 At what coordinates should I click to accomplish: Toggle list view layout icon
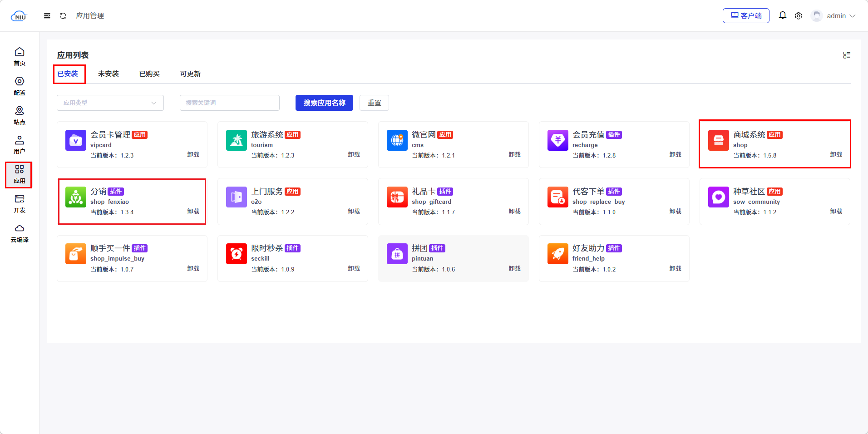pos(846,55)
